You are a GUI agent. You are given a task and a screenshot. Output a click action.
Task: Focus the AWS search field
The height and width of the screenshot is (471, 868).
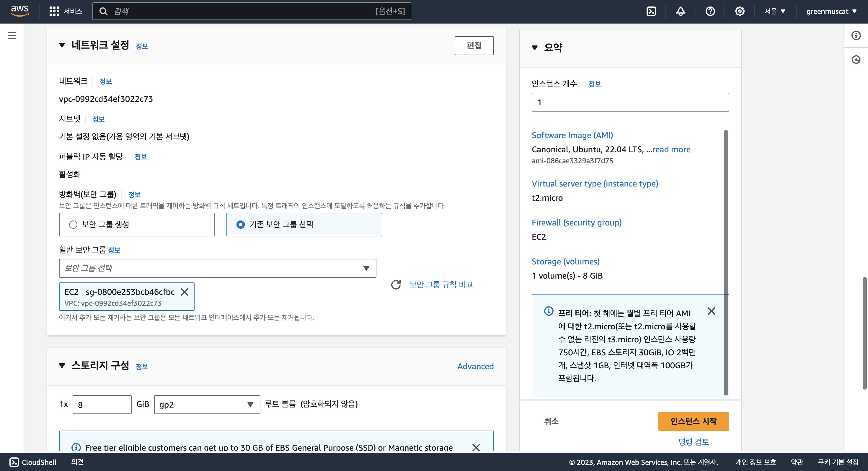tap(251, 12)
